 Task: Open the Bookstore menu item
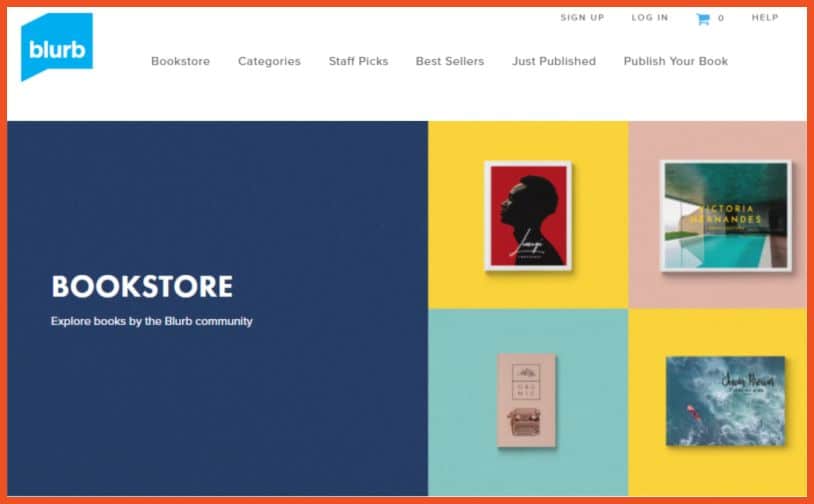[x=180, y=61]
